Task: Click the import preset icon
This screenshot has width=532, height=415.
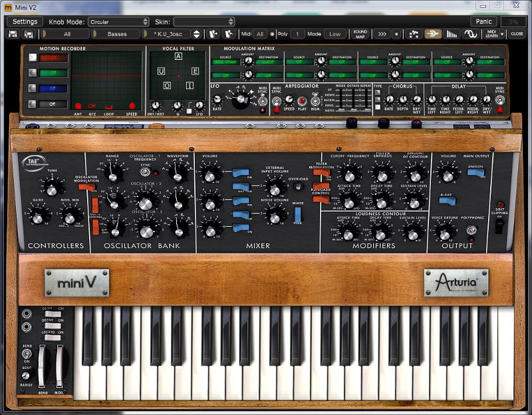Action: pyautogui.click(x=213, y=34)
